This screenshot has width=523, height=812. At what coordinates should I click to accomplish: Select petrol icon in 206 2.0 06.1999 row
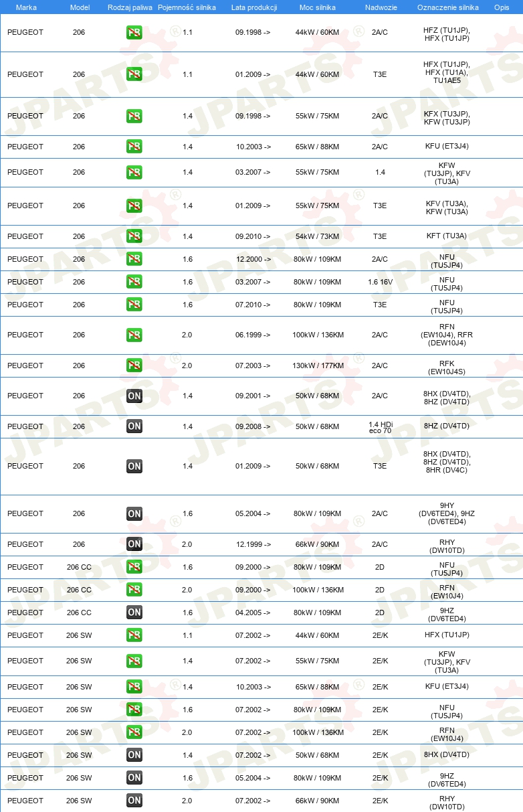tap(134, 335)
